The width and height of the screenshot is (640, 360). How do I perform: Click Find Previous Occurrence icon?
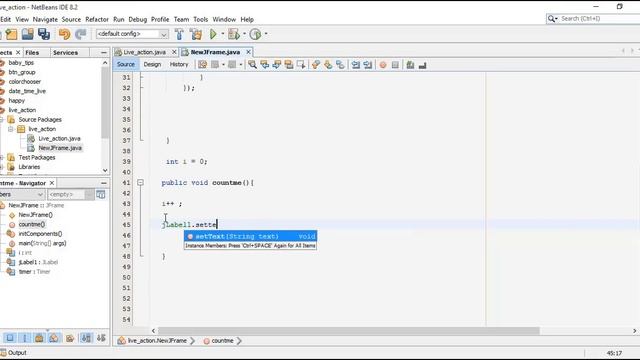(265, 64)
